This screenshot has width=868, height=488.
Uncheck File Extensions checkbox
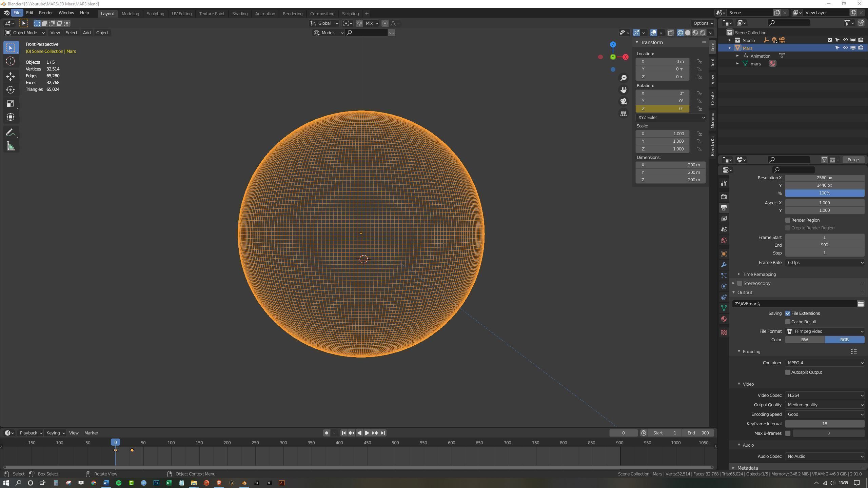pyautogui.click(x=788, y=313)
